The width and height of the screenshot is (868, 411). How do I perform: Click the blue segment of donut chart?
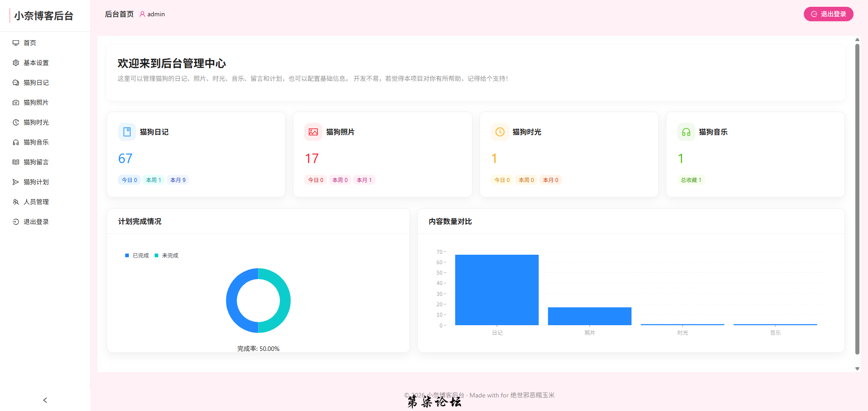pos(232,301)
